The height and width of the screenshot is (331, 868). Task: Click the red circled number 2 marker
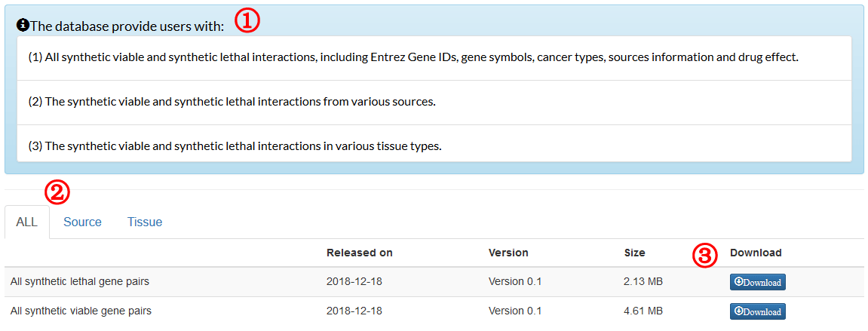pos(57,192)
